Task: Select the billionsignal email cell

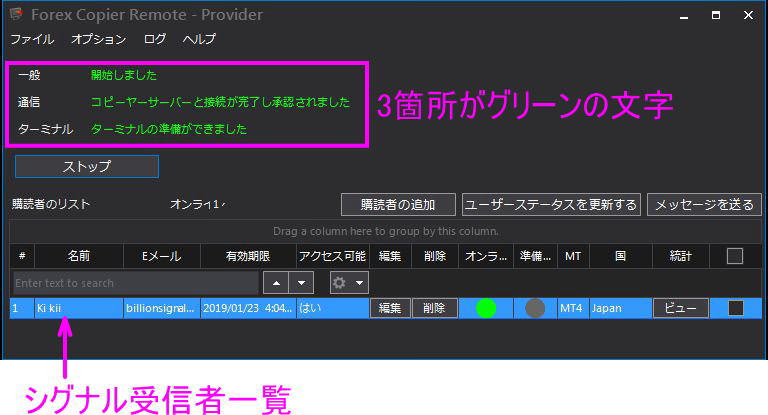Action: [x=162, y=308]
